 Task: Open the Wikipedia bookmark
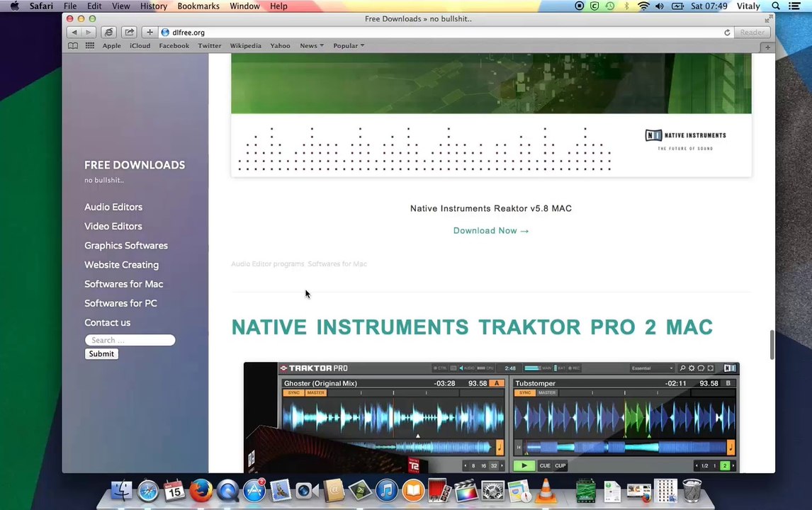(x=245, y=45)
